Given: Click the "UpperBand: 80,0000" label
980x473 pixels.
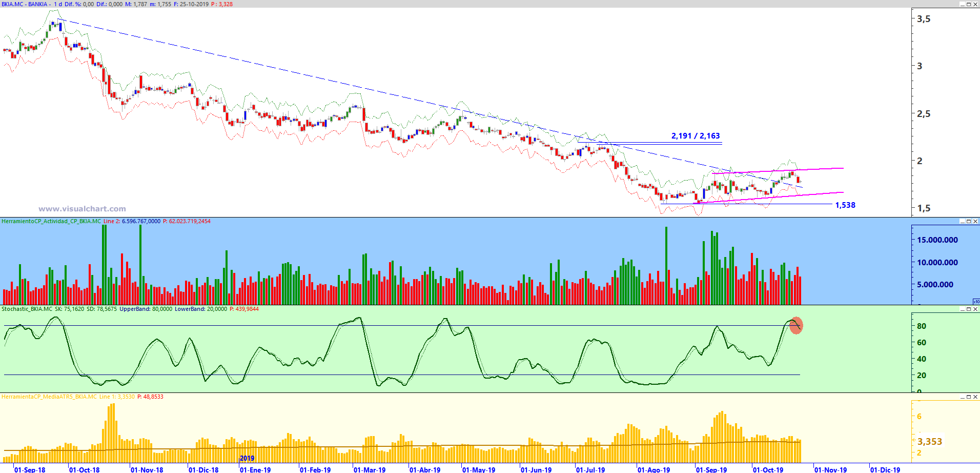Looking at the screenshot, I should pyautogui.click(x=146, y=309).
